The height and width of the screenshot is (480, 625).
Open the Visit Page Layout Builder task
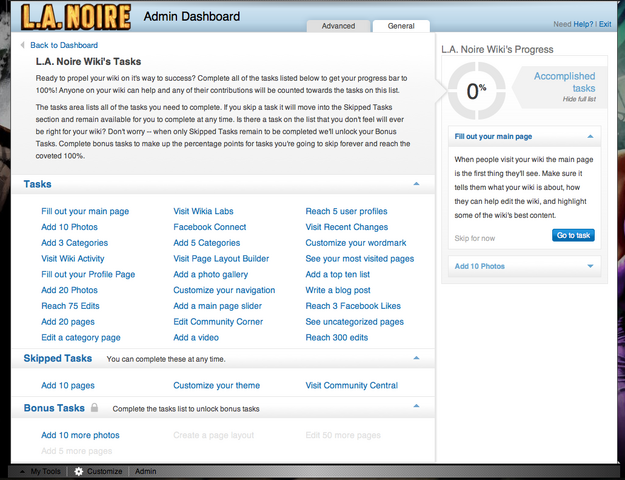coord(221,258)
